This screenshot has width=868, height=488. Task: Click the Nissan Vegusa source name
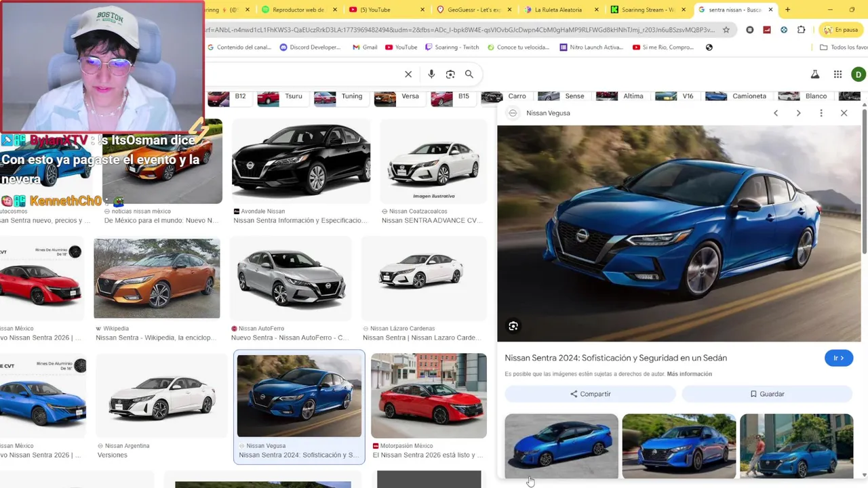[x=548, y=113]
